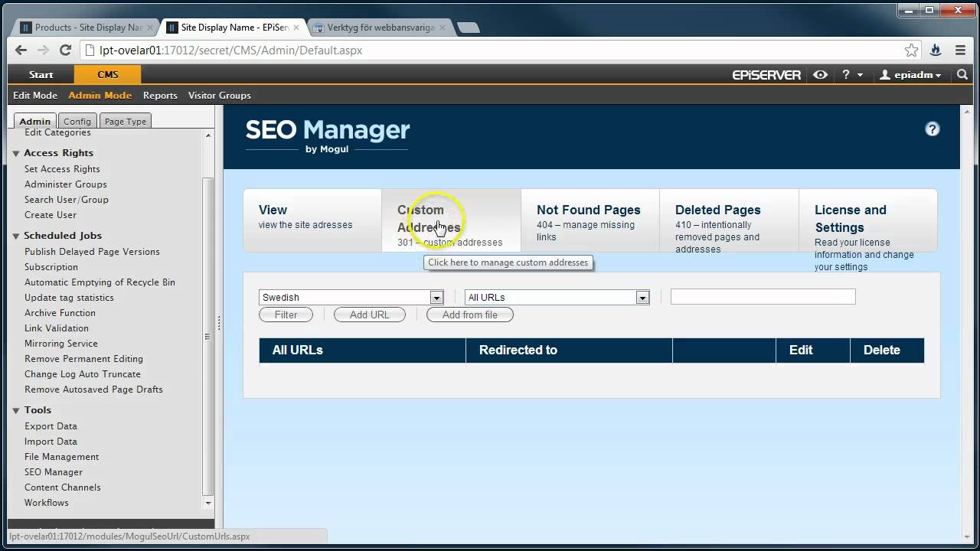Open Administer Groups link
The height and width of the screenshot is (551, 980).
(x=66, y=184)
